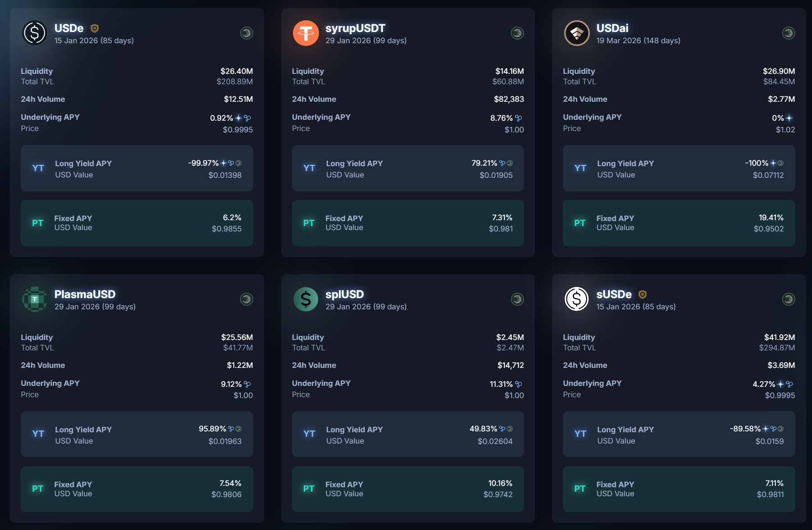812x530 pixels.
Task: Click the rings icon next to splUSD Underlying APY
Action: click(x=519, y=384)
